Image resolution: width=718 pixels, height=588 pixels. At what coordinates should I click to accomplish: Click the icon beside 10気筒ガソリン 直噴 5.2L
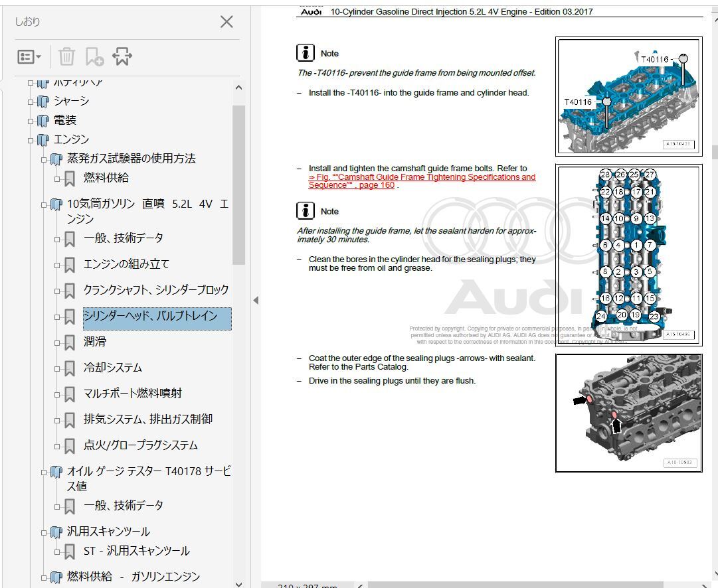coord(56,204)
